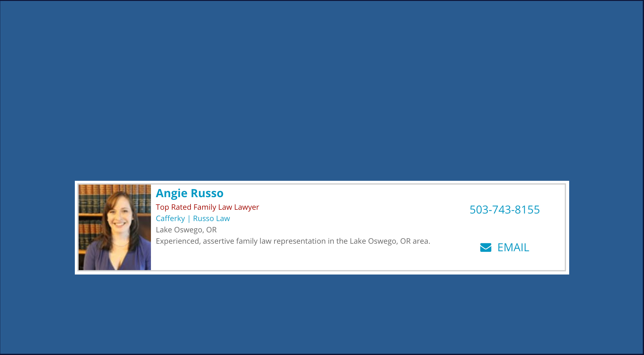
Task: Open the Russo Law link
Action: [x=211, y=218]
